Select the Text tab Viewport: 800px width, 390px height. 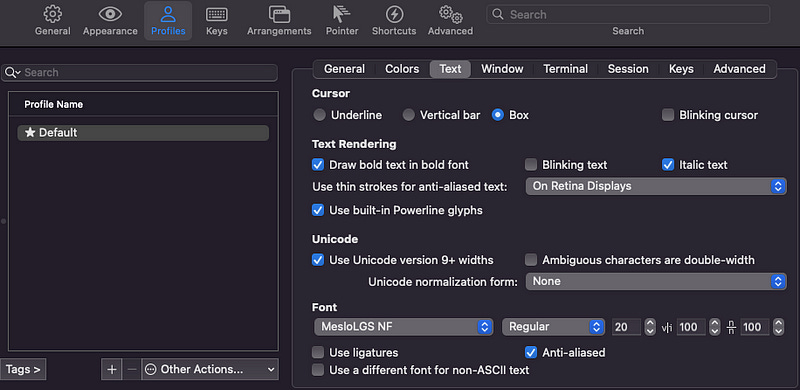tap(450, 69)
